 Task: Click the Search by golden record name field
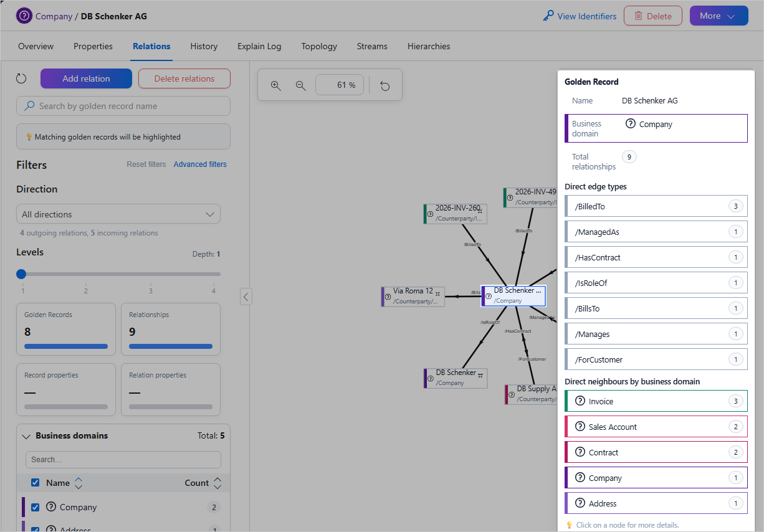pos(123,106)
